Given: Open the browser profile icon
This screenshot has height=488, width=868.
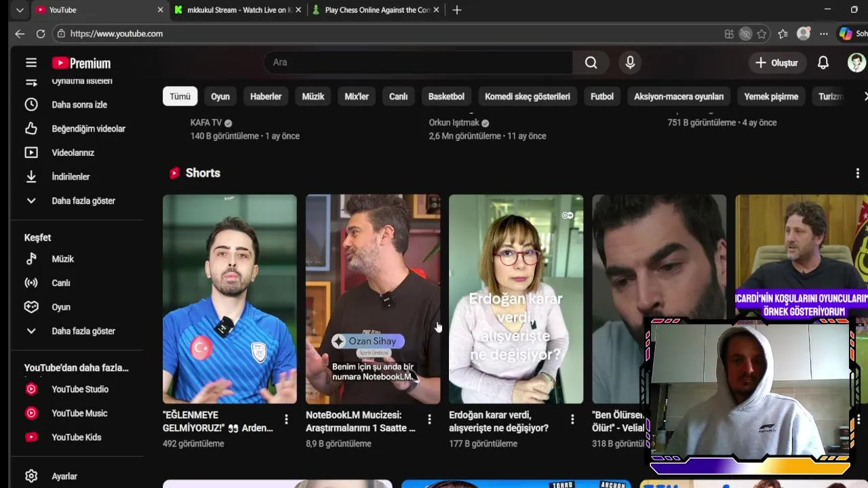Looking at the screenshot, I should click(804, 33).
